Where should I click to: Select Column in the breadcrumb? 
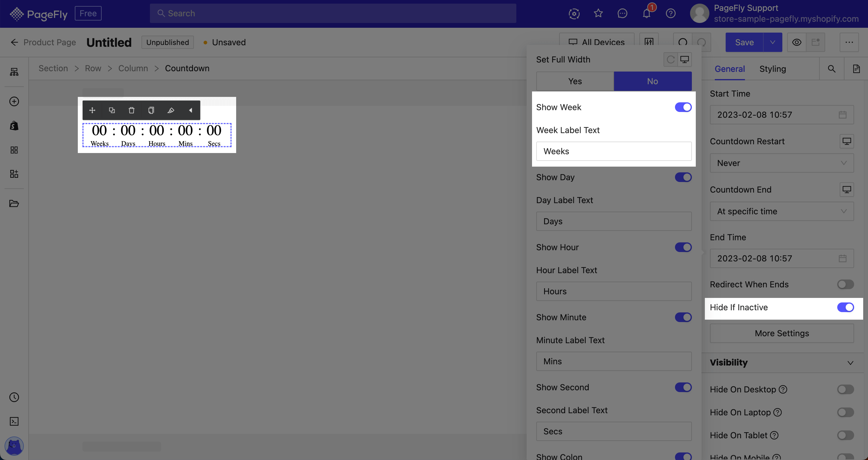(x=133, y=69)
